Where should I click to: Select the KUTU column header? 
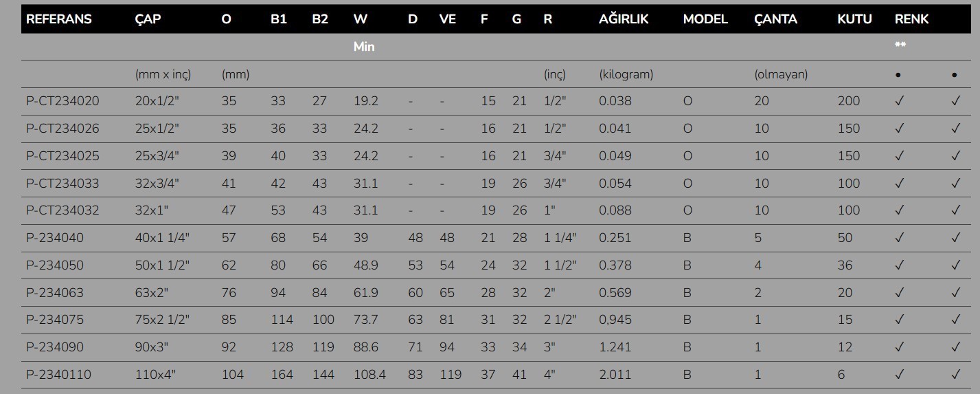pyautogui.click(x=854, y=19)
